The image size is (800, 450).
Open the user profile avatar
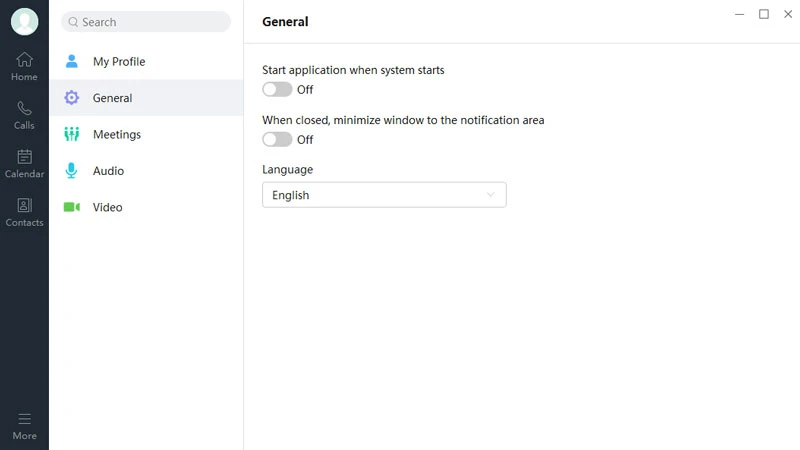coord(24,21)
